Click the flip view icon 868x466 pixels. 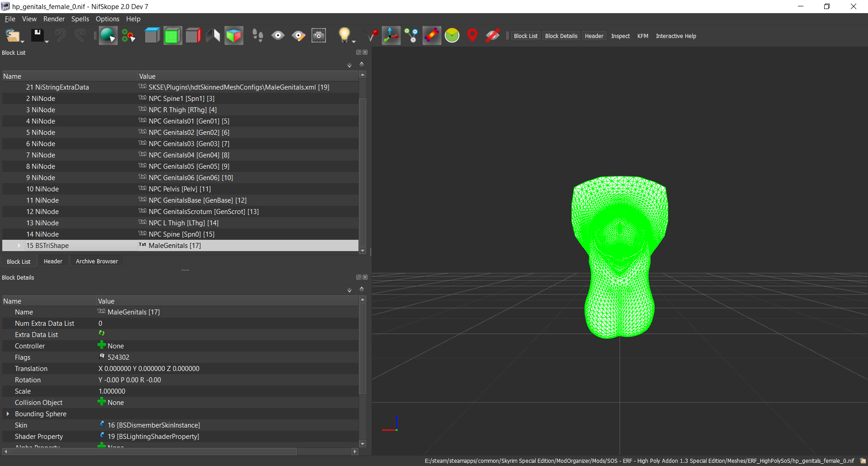pos(213,35)
